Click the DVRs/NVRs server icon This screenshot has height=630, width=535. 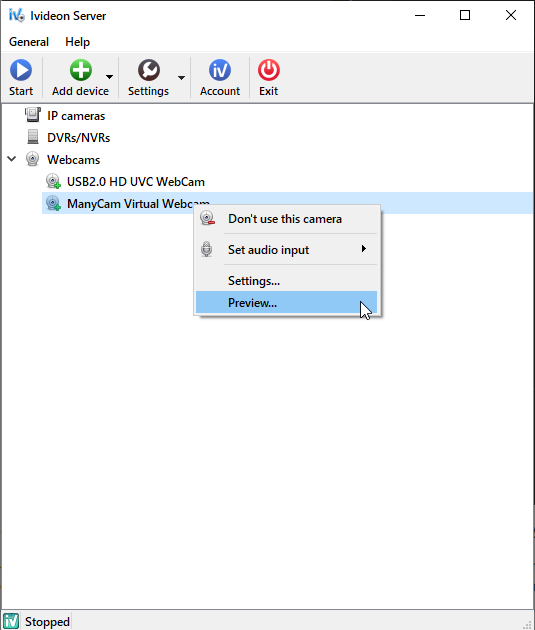pos(33,137)
